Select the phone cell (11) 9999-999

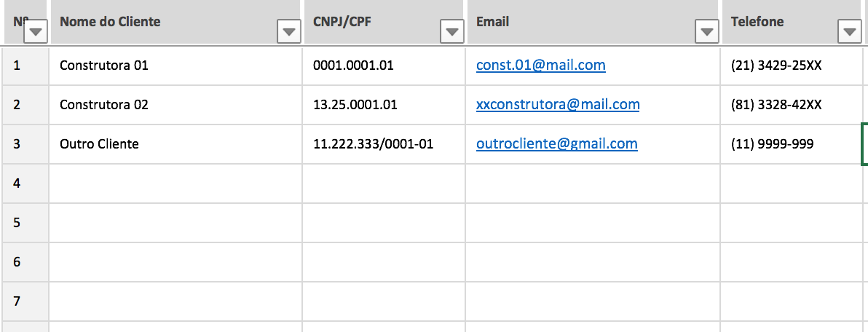772,144
